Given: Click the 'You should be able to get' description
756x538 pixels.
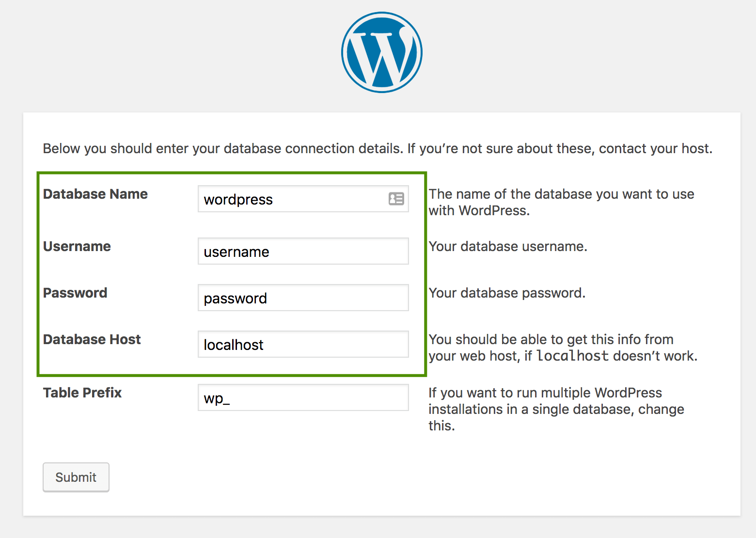Looking at the screenshot, I should click(x=563, y=348).
